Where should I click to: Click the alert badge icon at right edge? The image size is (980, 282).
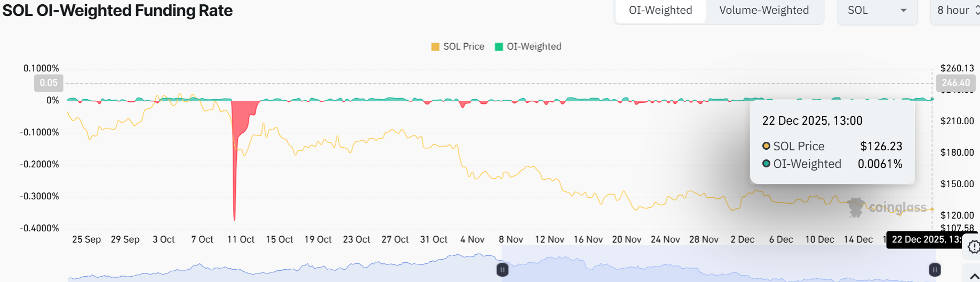pos(974,247)
